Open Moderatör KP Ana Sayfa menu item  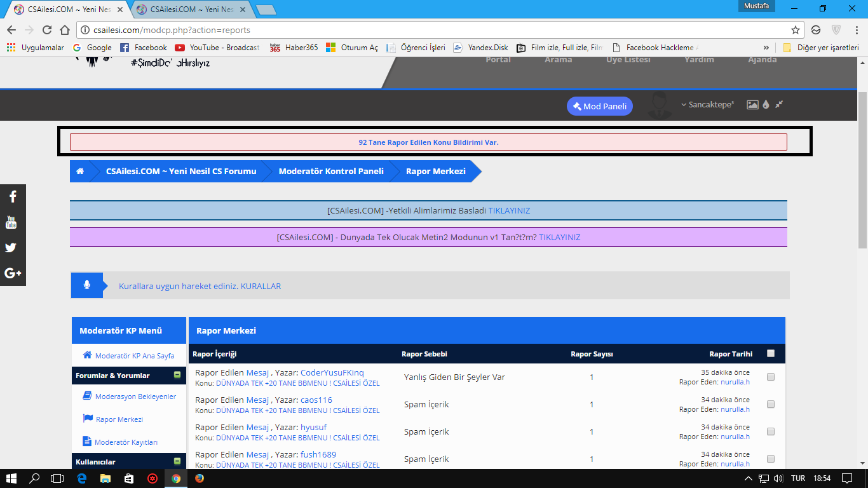click(x=128, y=356)
